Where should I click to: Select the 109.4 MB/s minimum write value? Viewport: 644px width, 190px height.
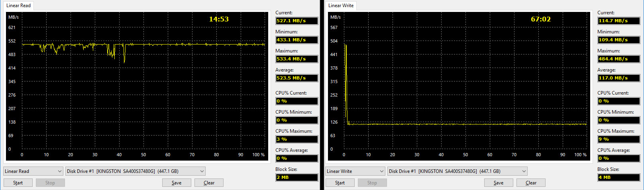point(619,40)
